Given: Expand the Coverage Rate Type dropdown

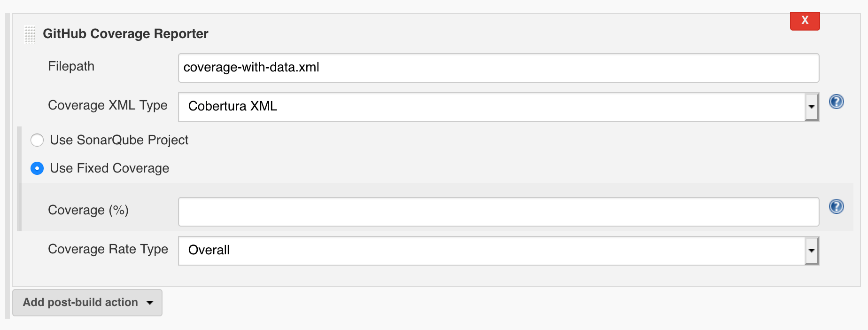Looking at the screenshot, I should [x=812, y=251].
